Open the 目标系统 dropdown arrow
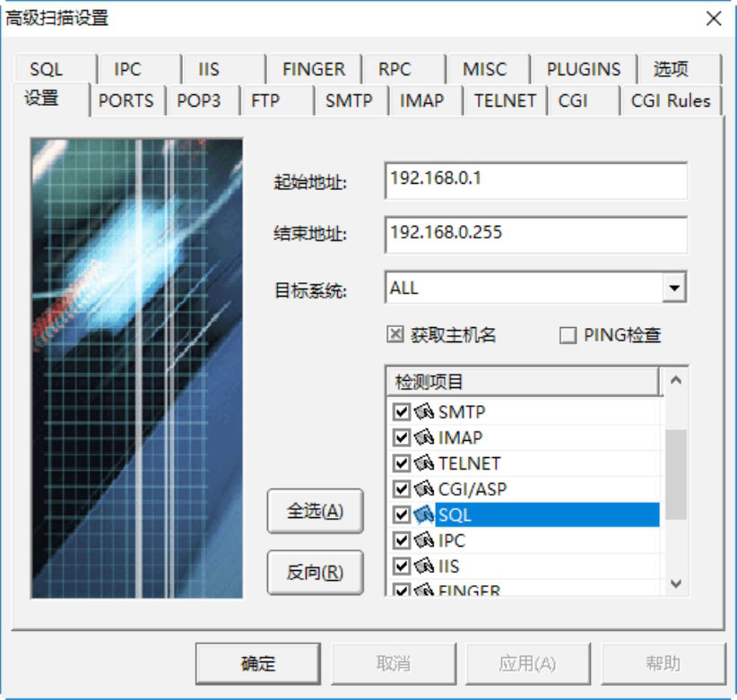Screen dimensions: 737x700 [674, 288]
